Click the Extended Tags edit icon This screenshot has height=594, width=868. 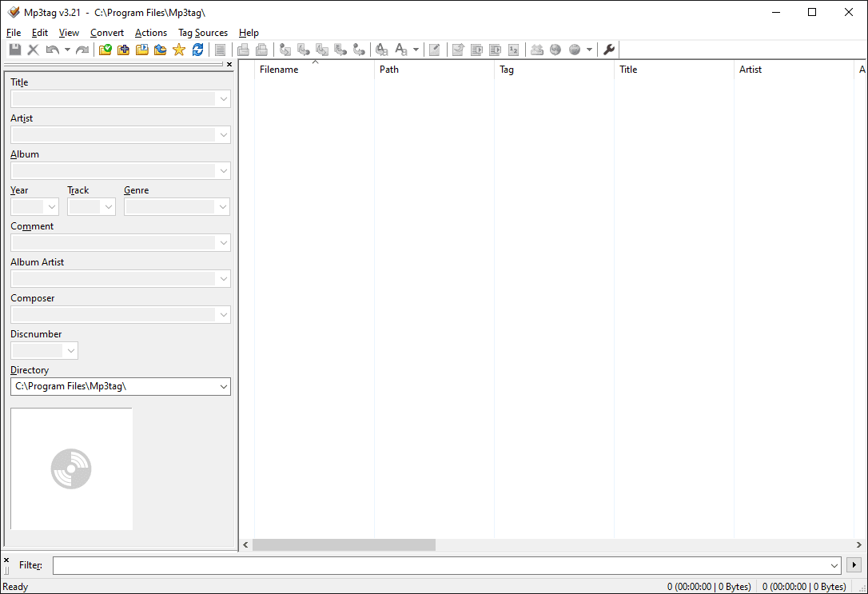[435, 50]
